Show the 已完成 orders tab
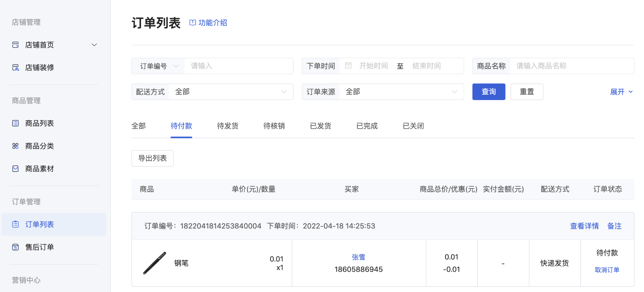The image size is (644, 292). click(367, 126)
